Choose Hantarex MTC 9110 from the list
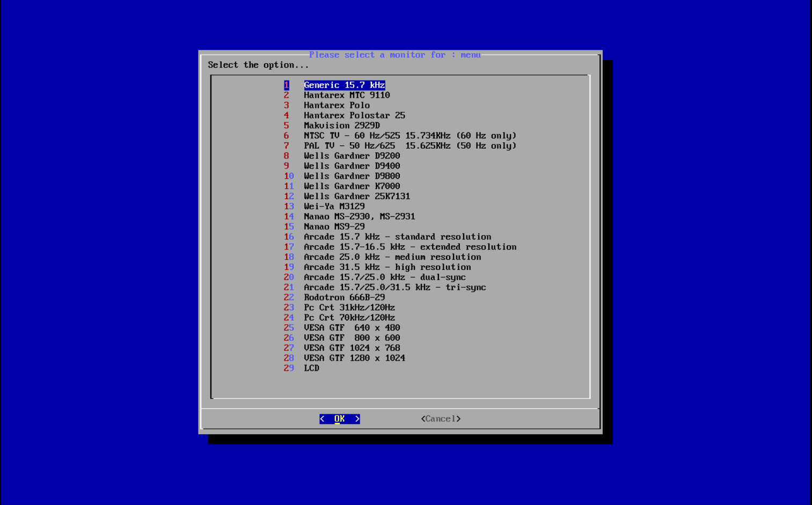The width and height of the screenshot is (812, 505). pos(347,95)
